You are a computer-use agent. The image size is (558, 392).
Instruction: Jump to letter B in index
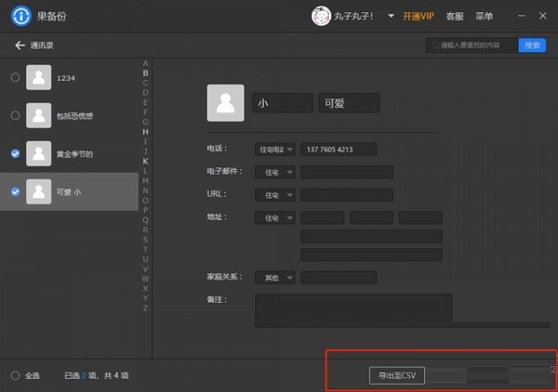click(145, 73)
